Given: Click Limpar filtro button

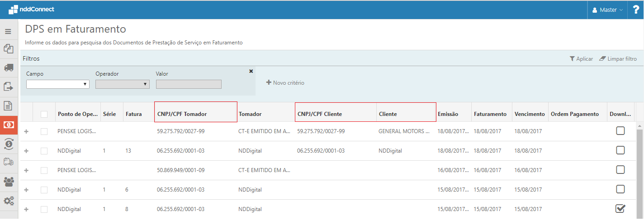Looking at the screenshot, I should tap(618, 59).
